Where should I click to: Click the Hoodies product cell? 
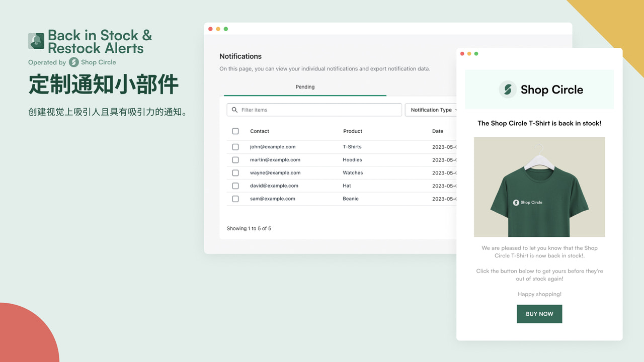352,160
